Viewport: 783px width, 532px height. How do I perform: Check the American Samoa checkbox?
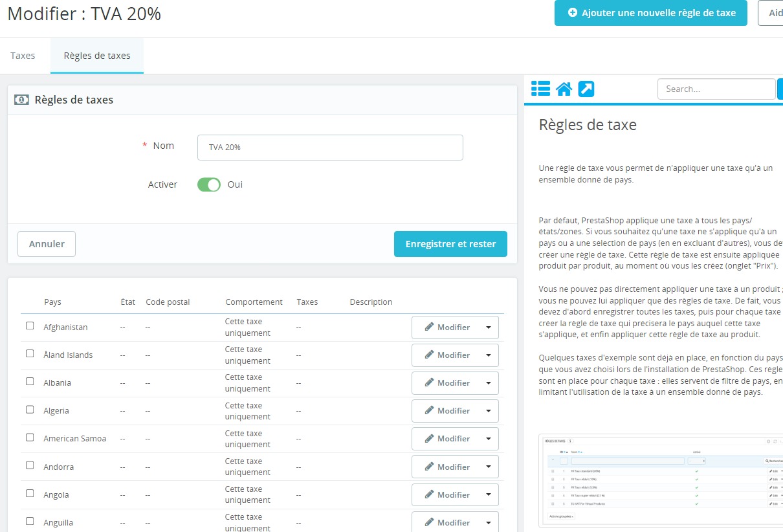[30, 438]
